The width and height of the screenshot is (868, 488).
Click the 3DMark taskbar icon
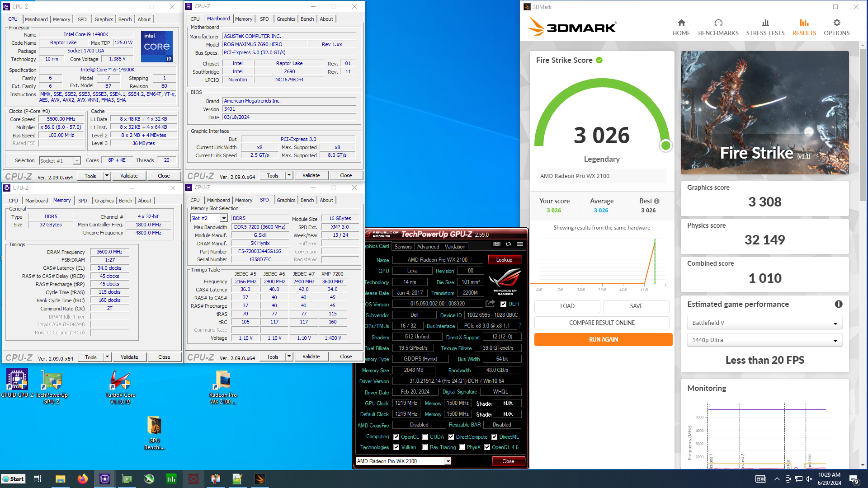click(259, 479)
